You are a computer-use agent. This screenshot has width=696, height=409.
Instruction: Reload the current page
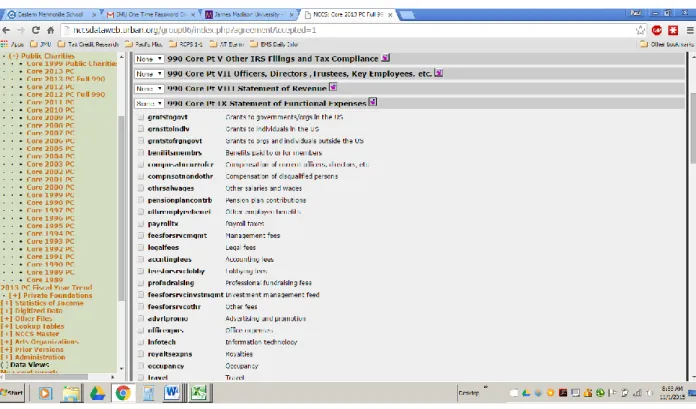pos(36,30)
